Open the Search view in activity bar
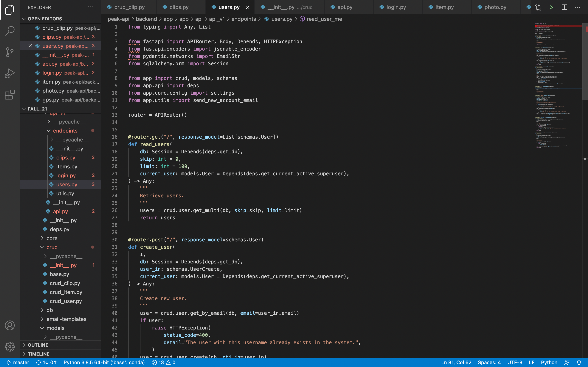588x367 pixels. coord(10,31)
